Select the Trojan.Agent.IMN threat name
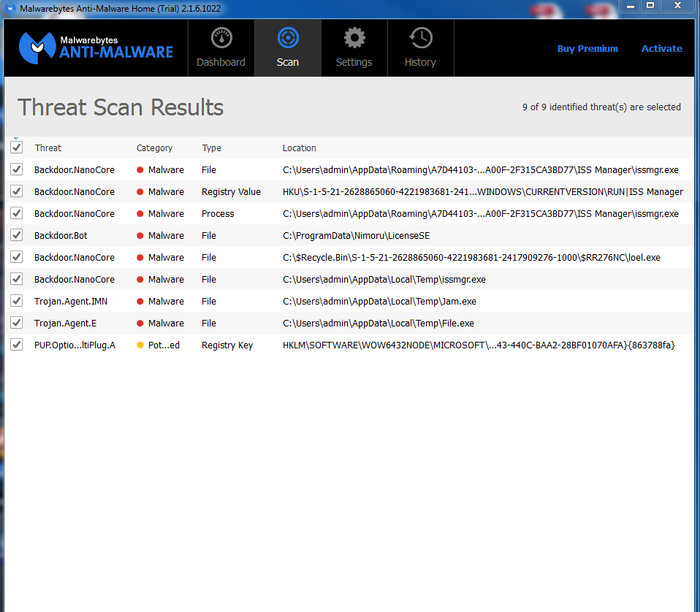 71,302
